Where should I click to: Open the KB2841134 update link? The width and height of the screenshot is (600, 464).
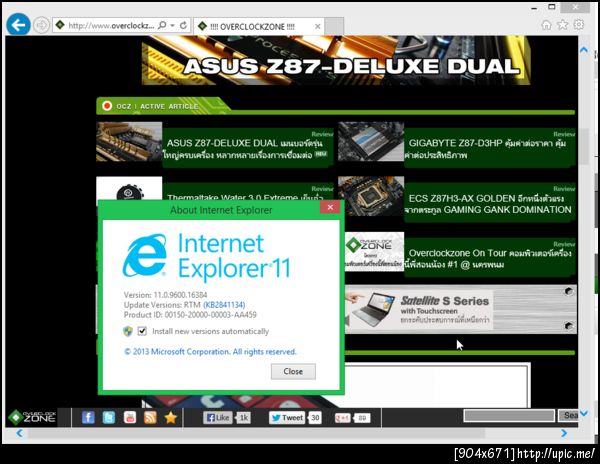[224, 305]
